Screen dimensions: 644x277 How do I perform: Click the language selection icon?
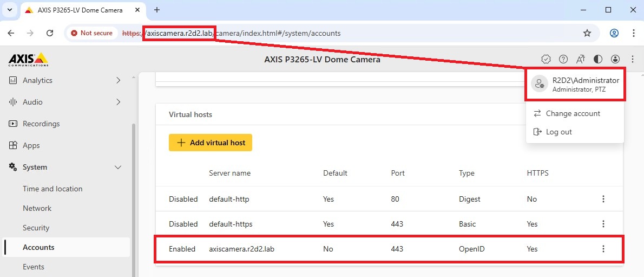pos(581,59)
